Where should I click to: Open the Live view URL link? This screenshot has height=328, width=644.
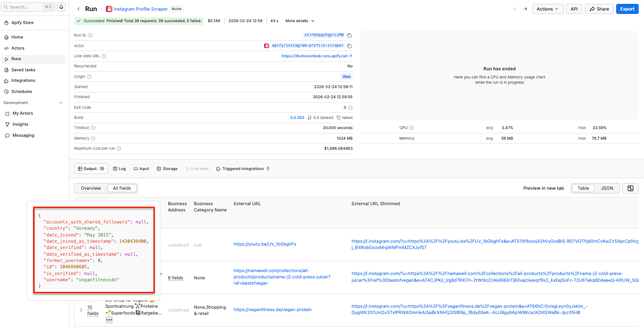(x=316, y=56)
